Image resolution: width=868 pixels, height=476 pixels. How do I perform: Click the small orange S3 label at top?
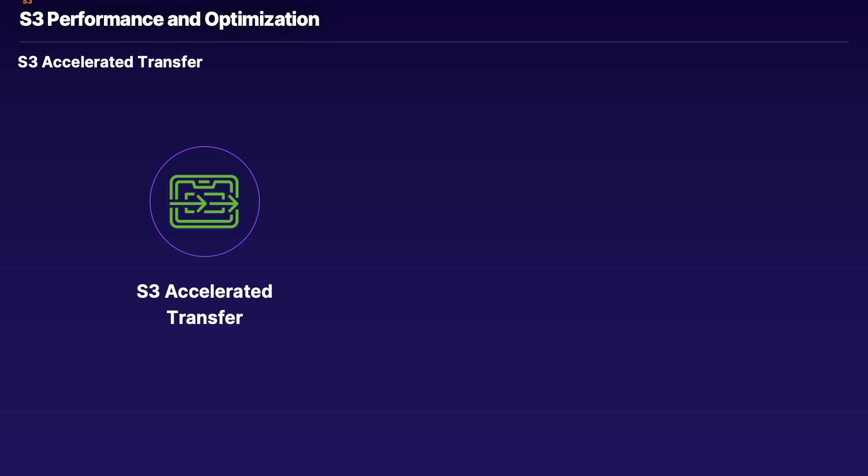click(x=28, y=2)
